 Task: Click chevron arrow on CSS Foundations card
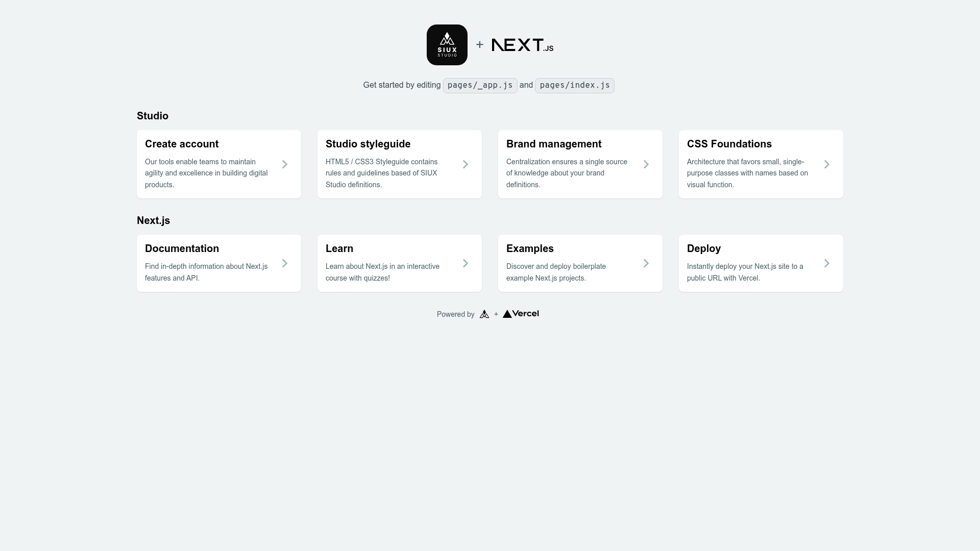click(827, 164)
